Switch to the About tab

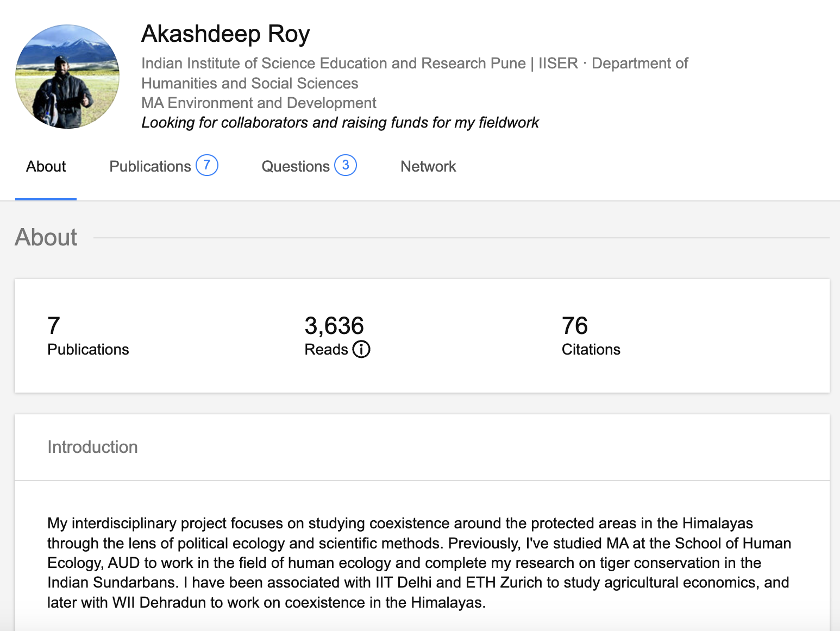tap(46, 167)
